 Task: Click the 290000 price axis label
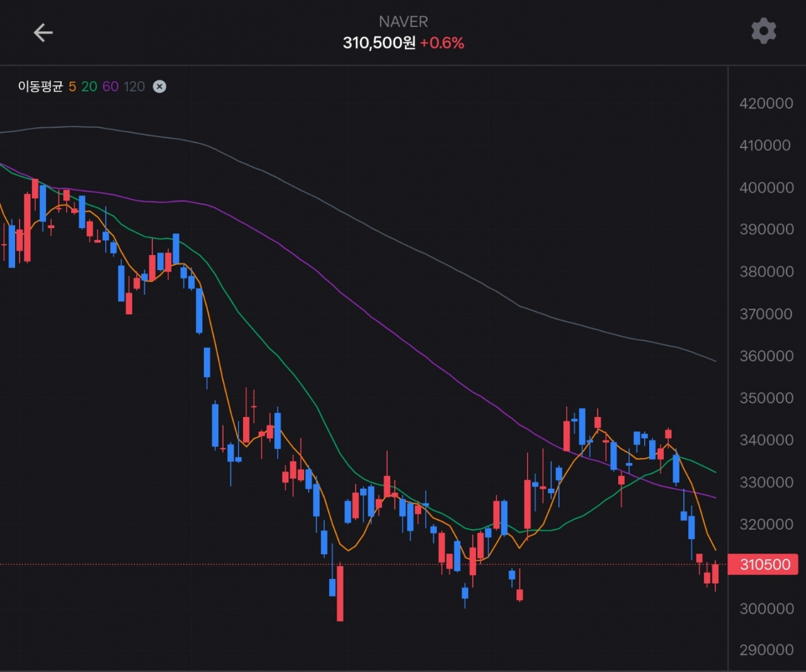[766, 650]
